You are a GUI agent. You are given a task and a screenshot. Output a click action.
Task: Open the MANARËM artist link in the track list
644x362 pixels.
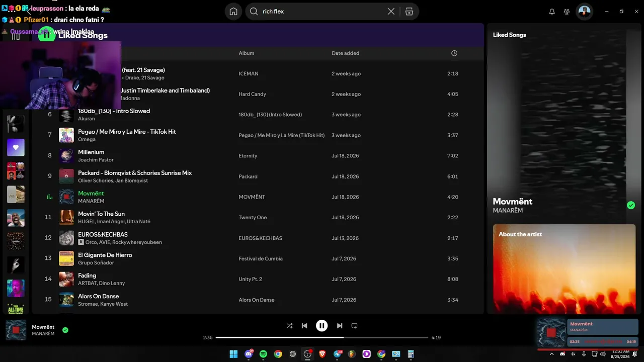point(91,201)
